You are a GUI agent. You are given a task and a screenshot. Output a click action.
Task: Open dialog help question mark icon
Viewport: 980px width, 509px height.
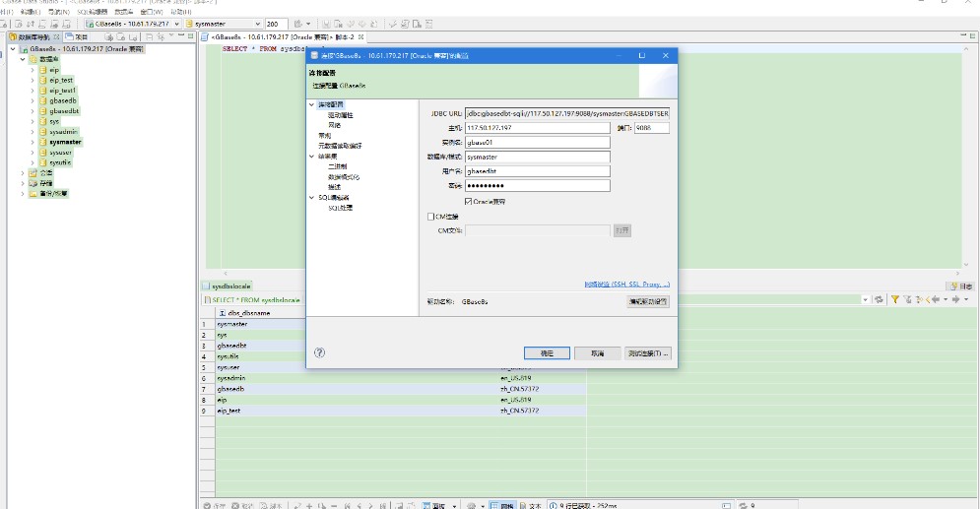pos(319,352)
